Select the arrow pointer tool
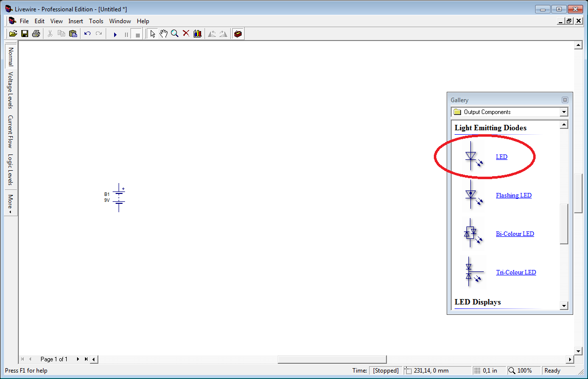The width and height of the screenshot is (588, 379). (x=153, y=34)
